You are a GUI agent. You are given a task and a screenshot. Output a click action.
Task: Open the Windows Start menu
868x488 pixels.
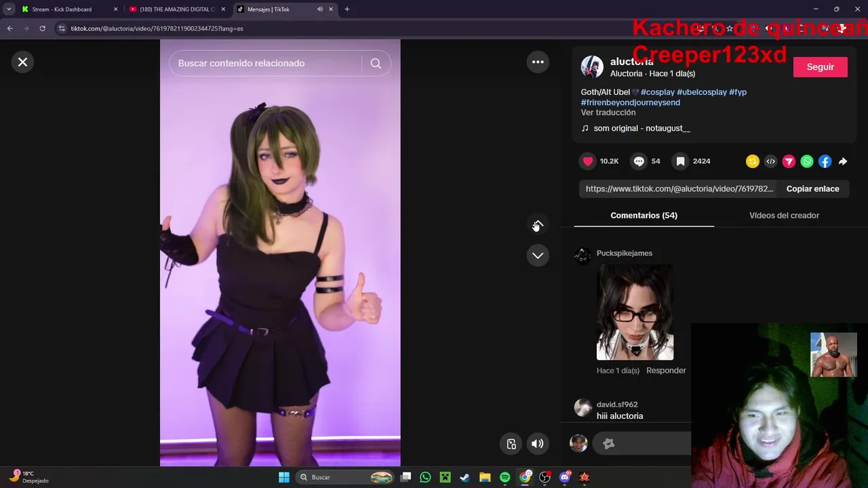pyautogui.click(x=284, y=477)
